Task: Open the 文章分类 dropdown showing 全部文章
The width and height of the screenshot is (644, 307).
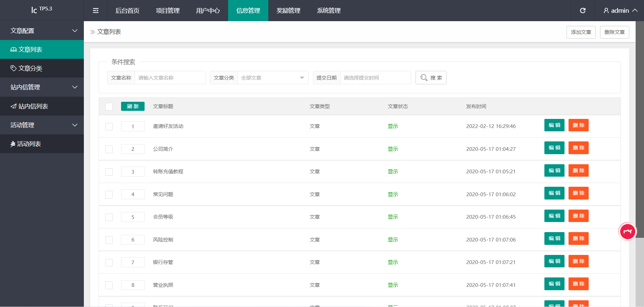Action: (x=272, y=78)
